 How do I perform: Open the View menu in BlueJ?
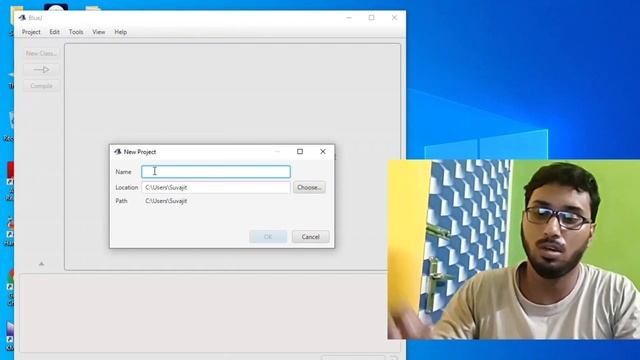coord(98,32)
